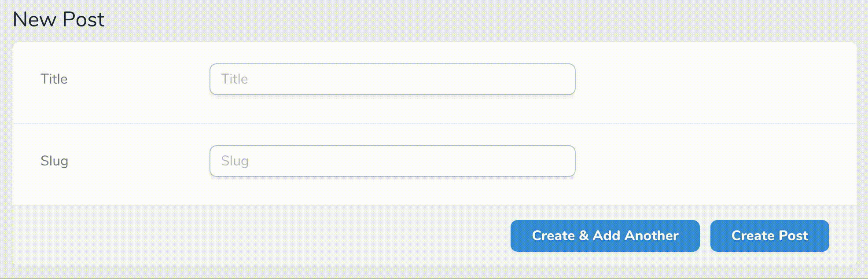Click the blank area beside the Slug field

click(713, 161)
